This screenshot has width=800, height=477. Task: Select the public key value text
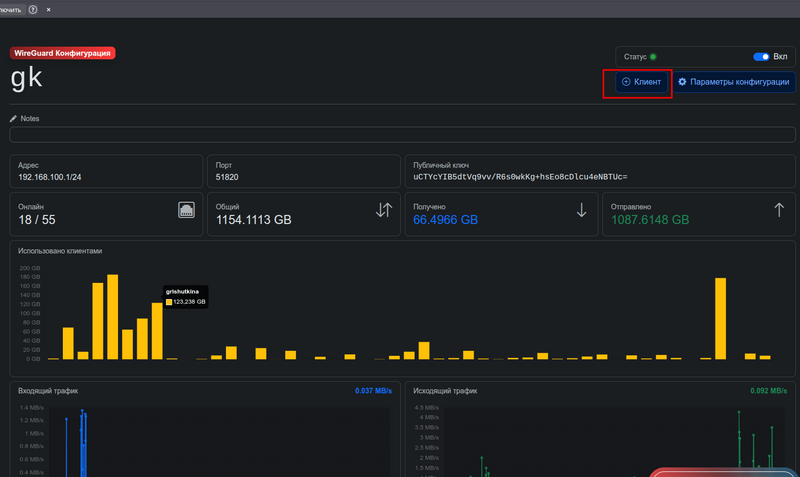tap(520, 176)
